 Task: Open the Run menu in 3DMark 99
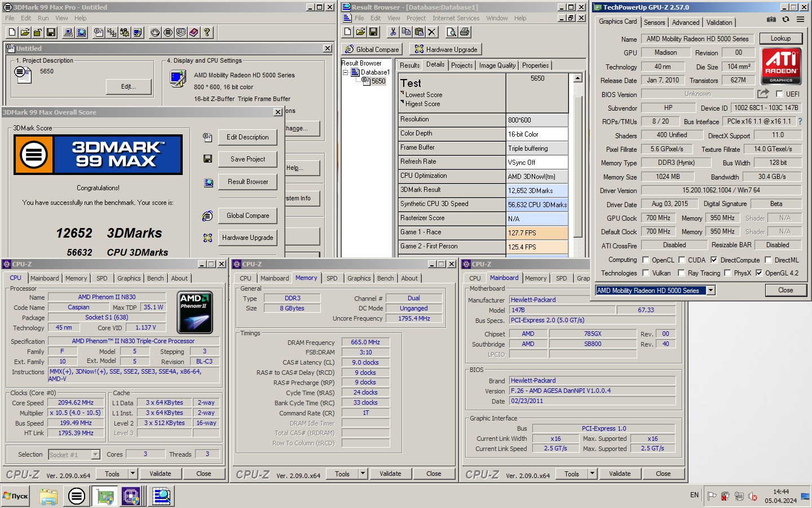[43, 18]
